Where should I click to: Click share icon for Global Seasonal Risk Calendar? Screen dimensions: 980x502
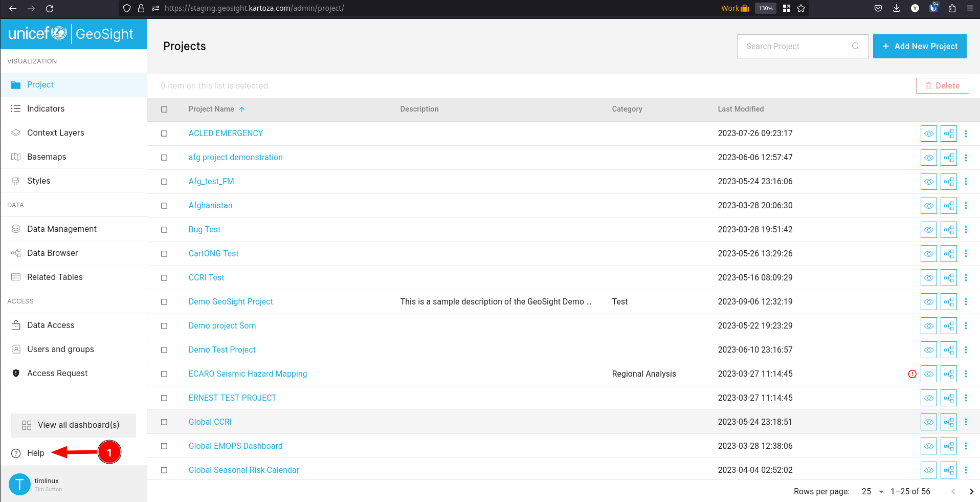[949, 470]
